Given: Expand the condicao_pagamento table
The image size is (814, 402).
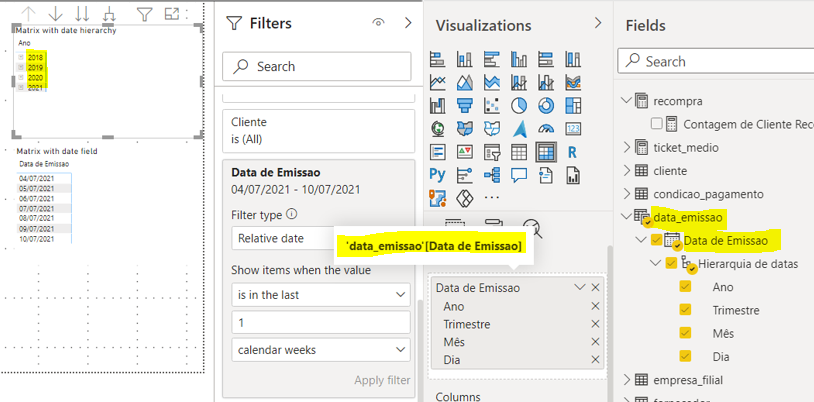Looking at the screenshot, I should click(x=628, y=194).
